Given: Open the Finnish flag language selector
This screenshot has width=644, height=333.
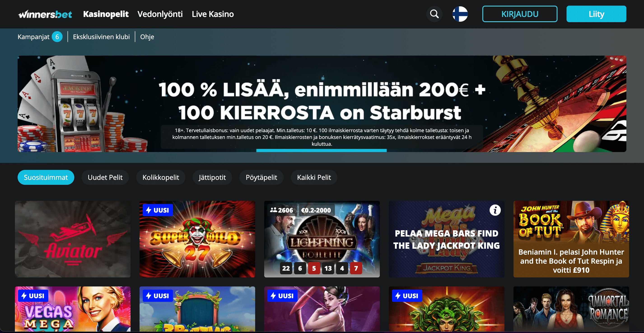Looking at the screenshot, I should (460, 14).
